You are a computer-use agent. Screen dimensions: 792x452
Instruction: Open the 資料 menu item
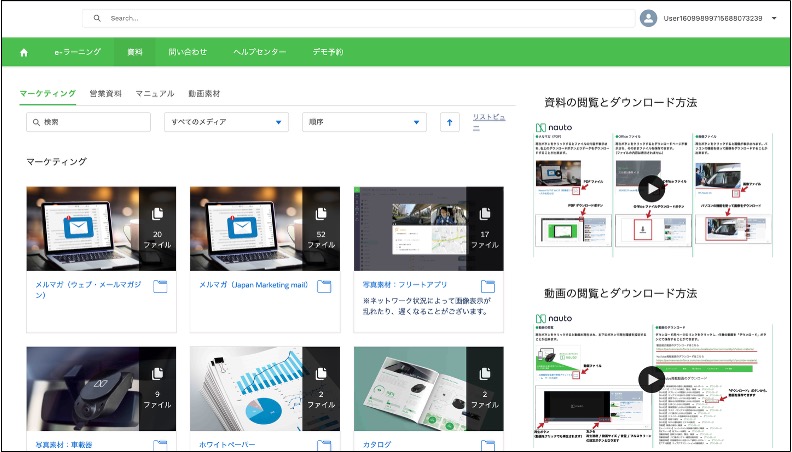click(134, 52)
